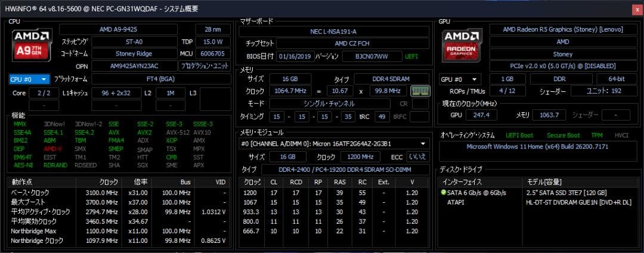
Task: Click the L1 cache 96 + 2x32 field
Action: (x=116, y=93)
